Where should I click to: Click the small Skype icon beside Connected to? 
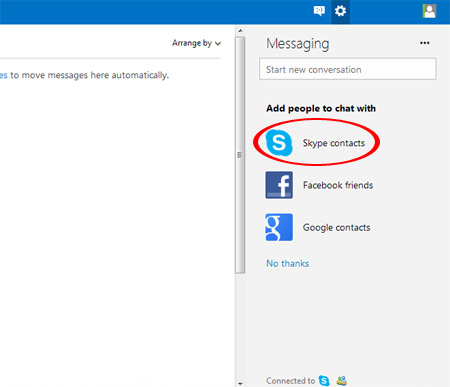click(x=324, y=380)
